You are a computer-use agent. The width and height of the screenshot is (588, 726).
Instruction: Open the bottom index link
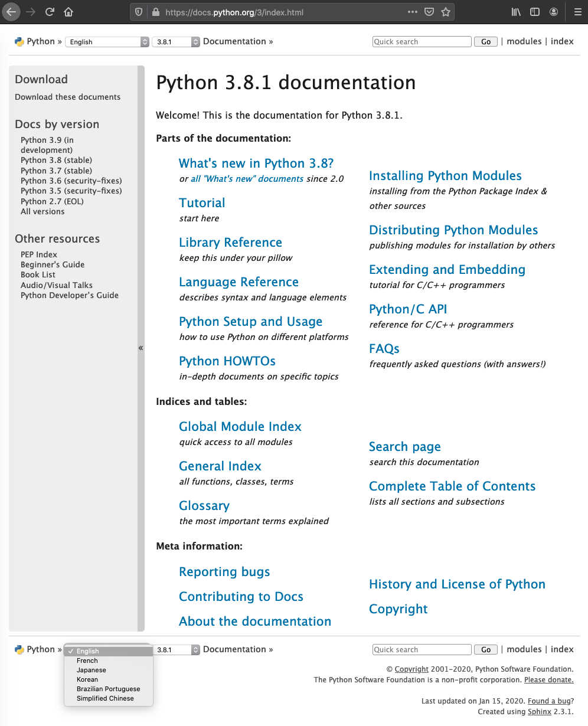(x=562, y=649)
